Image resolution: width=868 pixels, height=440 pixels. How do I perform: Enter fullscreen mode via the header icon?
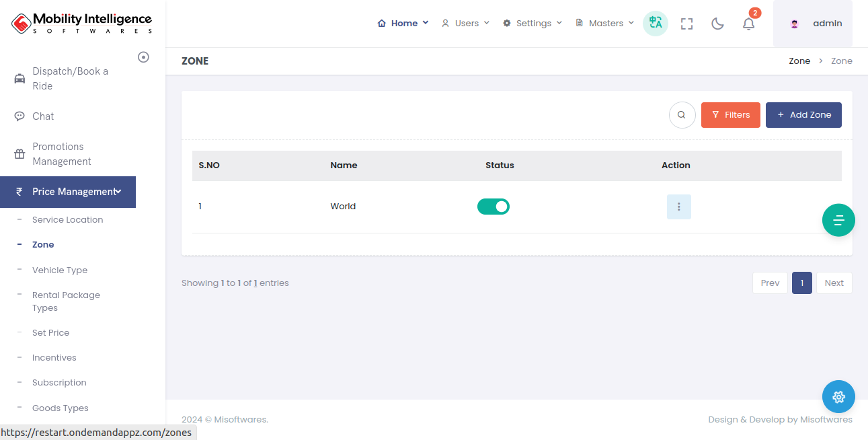[x=686, y=24]
